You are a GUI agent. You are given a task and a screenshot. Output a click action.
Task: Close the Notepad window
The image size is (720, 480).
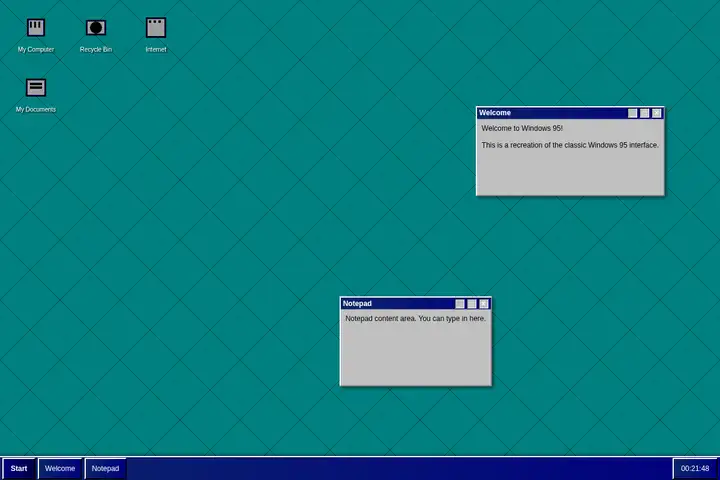[484, 304]
